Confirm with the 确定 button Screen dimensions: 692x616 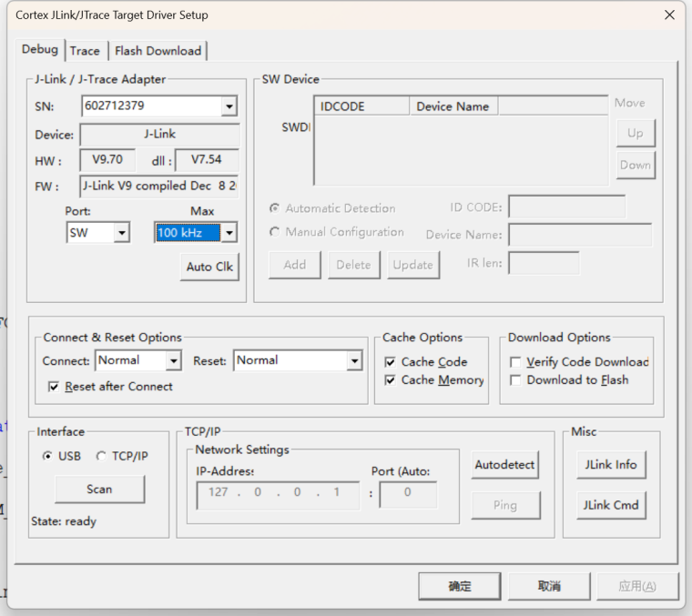point(460,586)
